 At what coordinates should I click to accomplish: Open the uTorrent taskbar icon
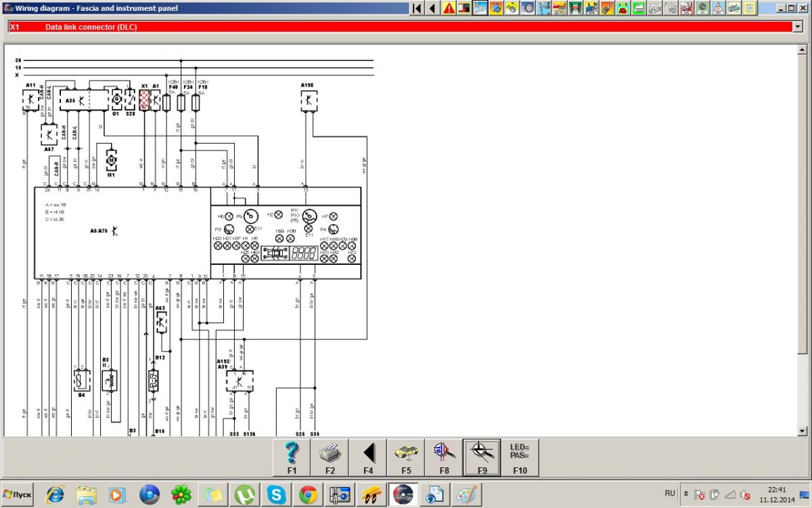[244, 495]
